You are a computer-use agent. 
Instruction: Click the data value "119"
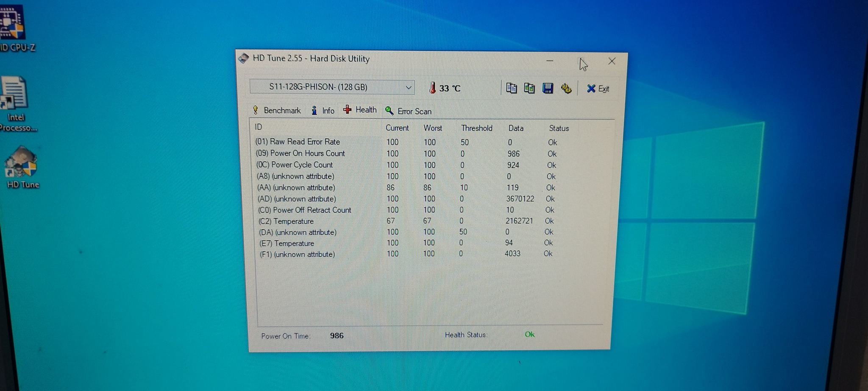pos(512,187)
